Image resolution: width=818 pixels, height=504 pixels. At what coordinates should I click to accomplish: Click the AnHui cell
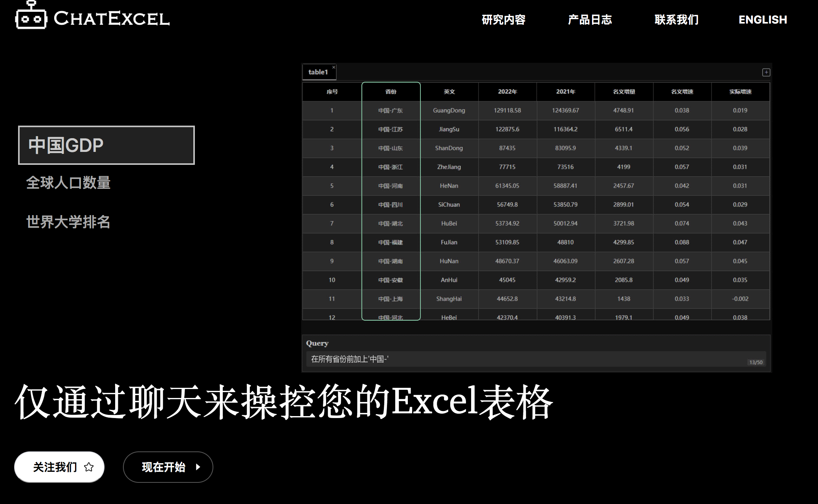(x=449, y=280)
